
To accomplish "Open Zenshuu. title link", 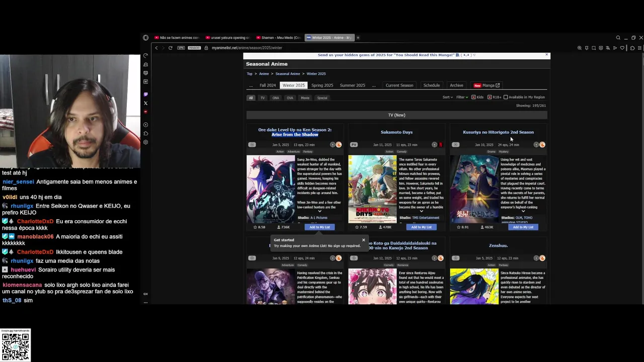I will click(498, 245).
